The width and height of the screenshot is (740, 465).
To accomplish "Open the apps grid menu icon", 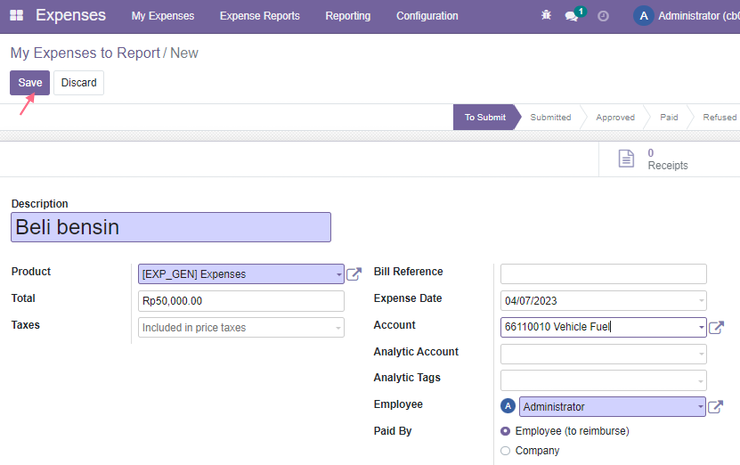I will [17, 16].
